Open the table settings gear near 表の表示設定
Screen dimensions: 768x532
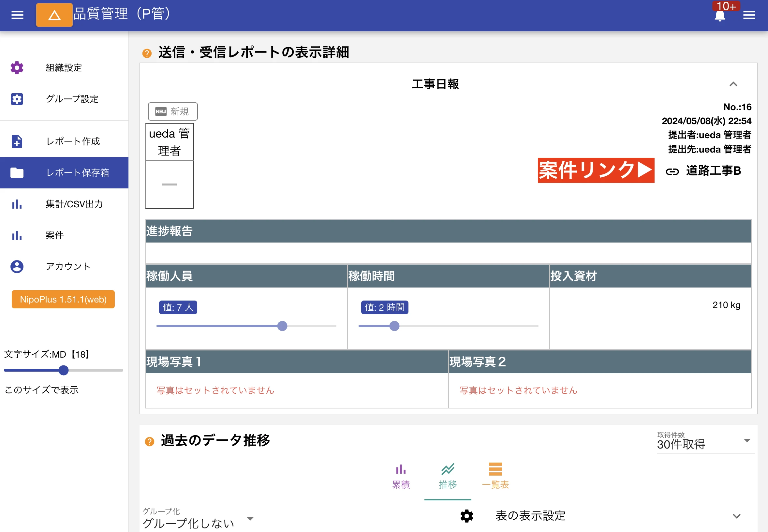[x=466, y=516]
